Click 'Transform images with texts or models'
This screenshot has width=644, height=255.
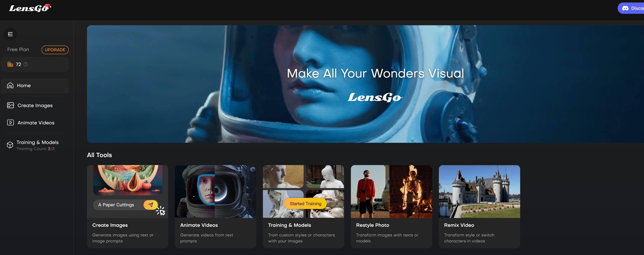click(387, 238)
